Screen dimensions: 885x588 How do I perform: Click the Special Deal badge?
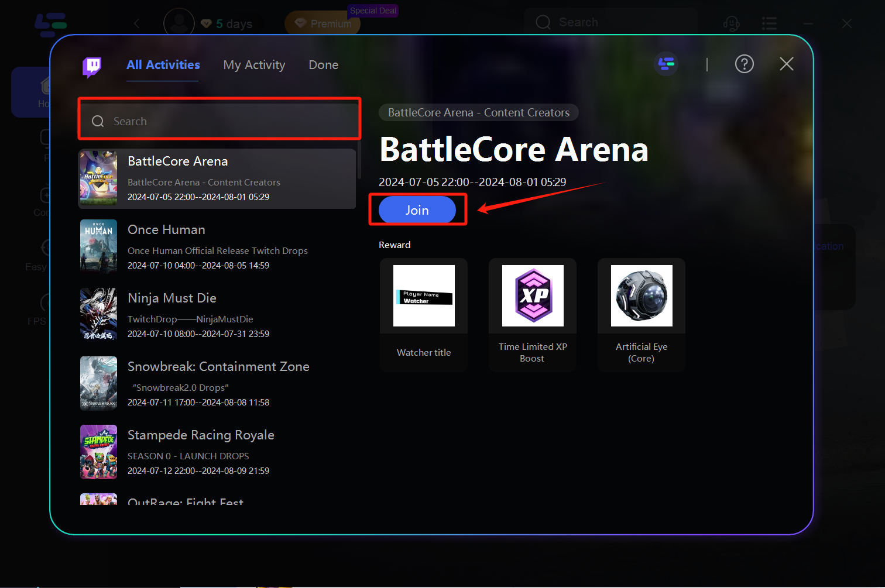click(373, 11)
